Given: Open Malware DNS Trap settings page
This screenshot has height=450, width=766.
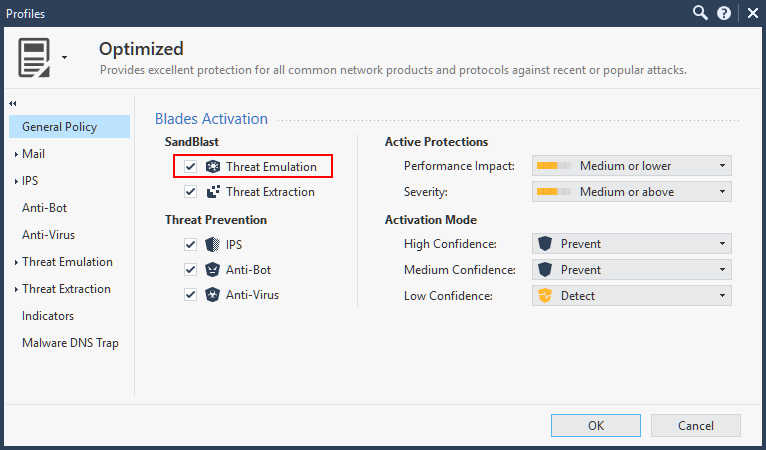Looking at the screenshot, I should [x=70, y=343].
